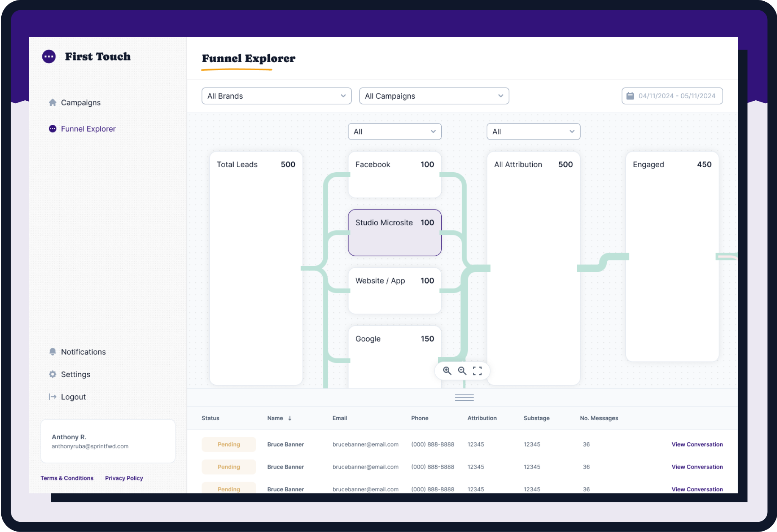The image size is (777, 532).
Task: Go to Campaigns in sidebar
Action: pos(80,102)
